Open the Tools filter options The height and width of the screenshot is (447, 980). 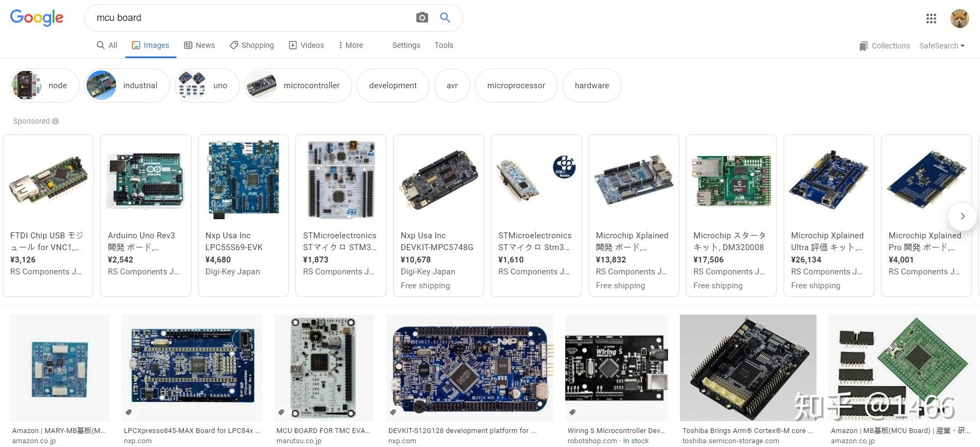click(x=444, y=45)
